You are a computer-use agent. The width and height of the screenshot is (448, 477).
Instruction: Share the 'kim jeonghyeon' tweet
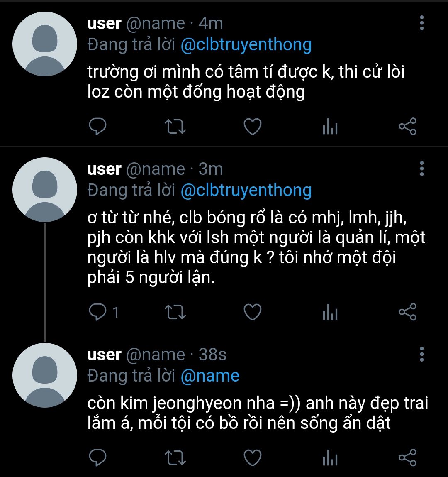click(x=407, y=458)
